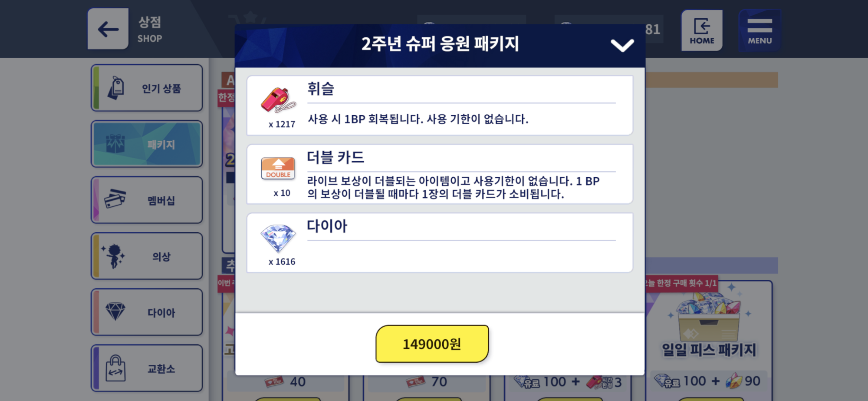Select the 인기 상품 sidebar tab
The width and height of the screenshot is (868, 401).
pos(147,88)
